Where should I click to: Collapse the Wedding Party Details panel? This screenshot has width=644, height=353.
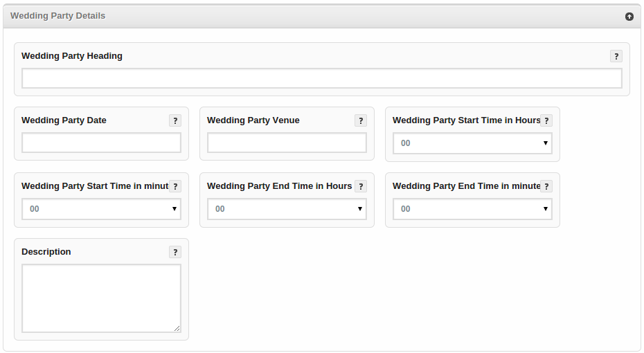pyautogui.click(x=629, y=17)
